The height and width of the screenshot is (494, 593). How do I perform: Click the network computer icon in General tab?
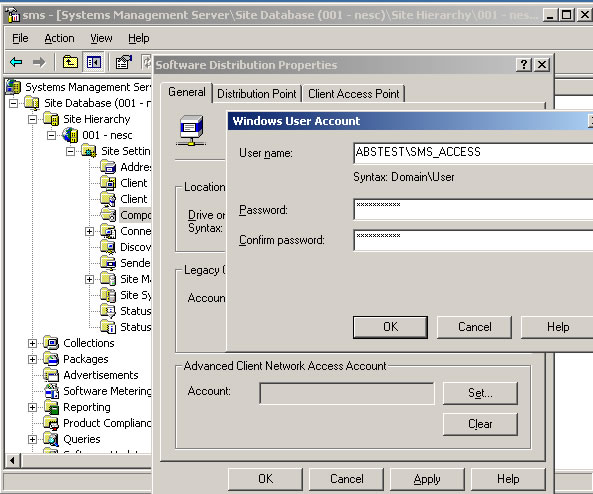[191, 130]
